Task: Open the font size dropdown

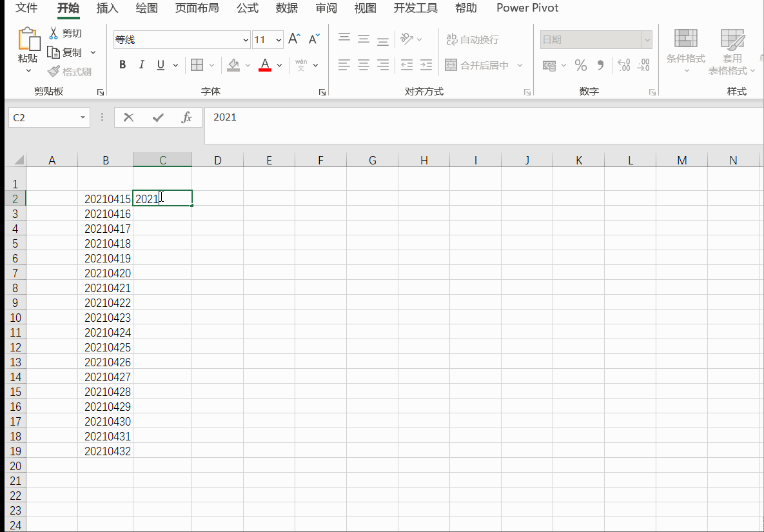Action: (279, 40)
